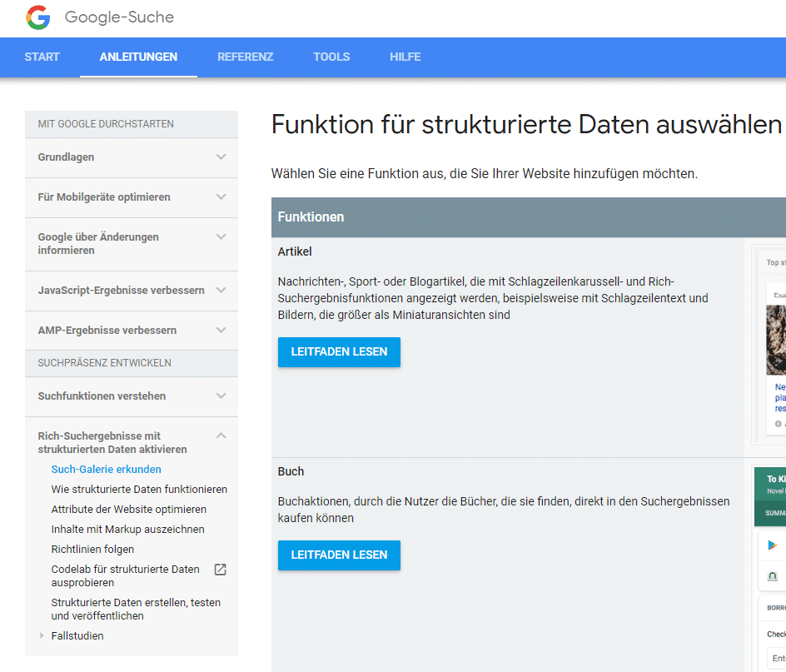Select the ANLEITUNGEN tab
Screen dimensions: 786x672
coord(138,57)
